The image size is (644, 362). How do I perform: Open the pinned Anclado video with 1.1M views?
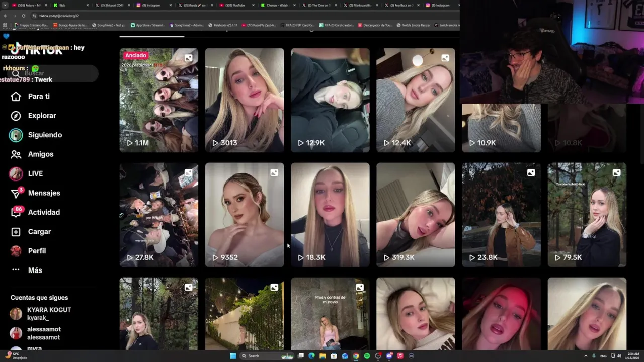coord(158,100)
